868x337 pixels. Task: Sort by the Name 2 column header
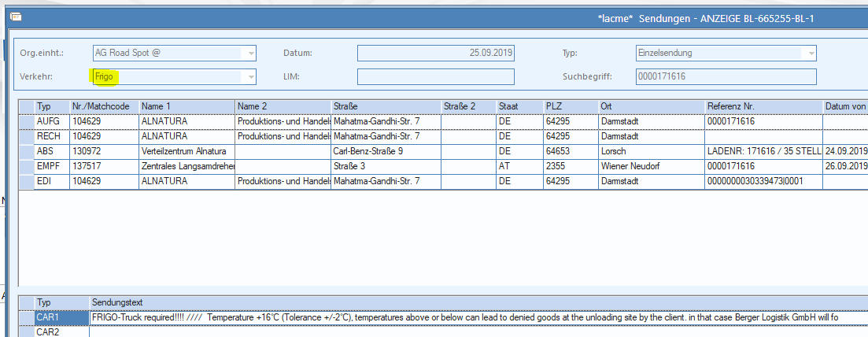point(283,106)
